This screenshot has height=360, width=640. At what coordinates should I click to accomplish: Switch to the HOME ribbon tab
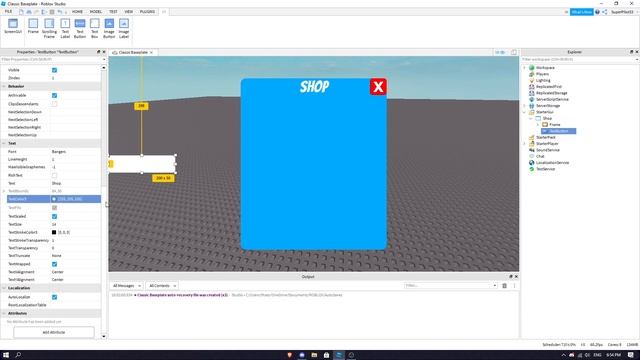(x=77, y=12)
